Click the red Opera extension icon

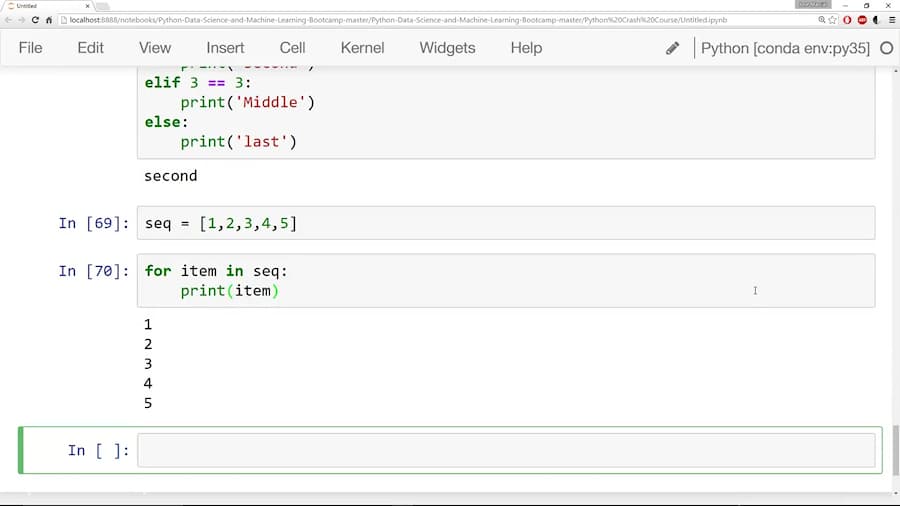[847, 20]
